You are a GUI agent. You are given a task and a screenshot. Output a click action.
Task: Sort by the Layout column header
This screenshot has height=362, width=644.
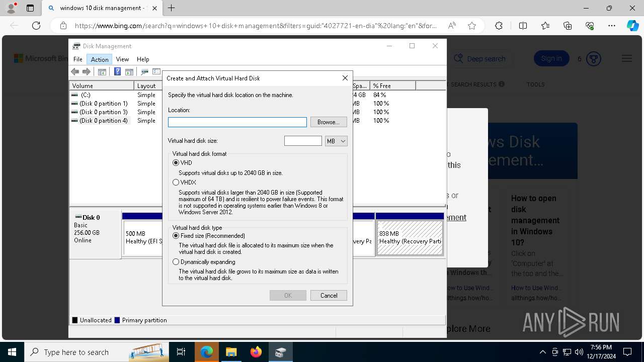pos(148,86)
